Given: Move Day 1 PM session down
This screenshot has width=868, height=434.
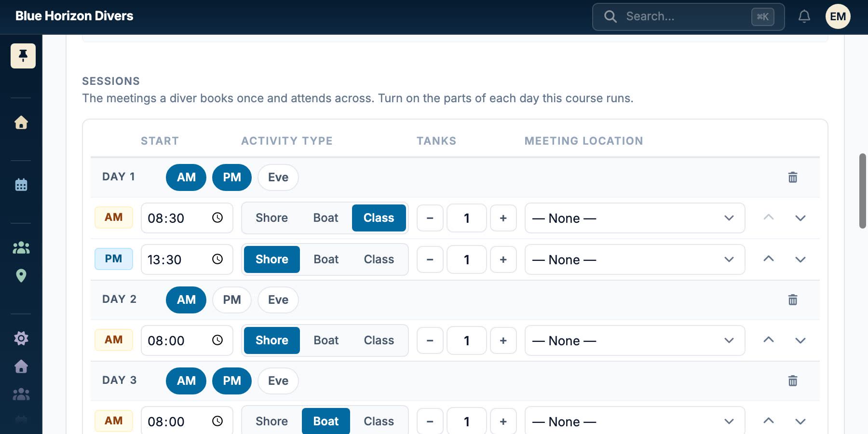Looking at the screenshot, I should (800, 259).
